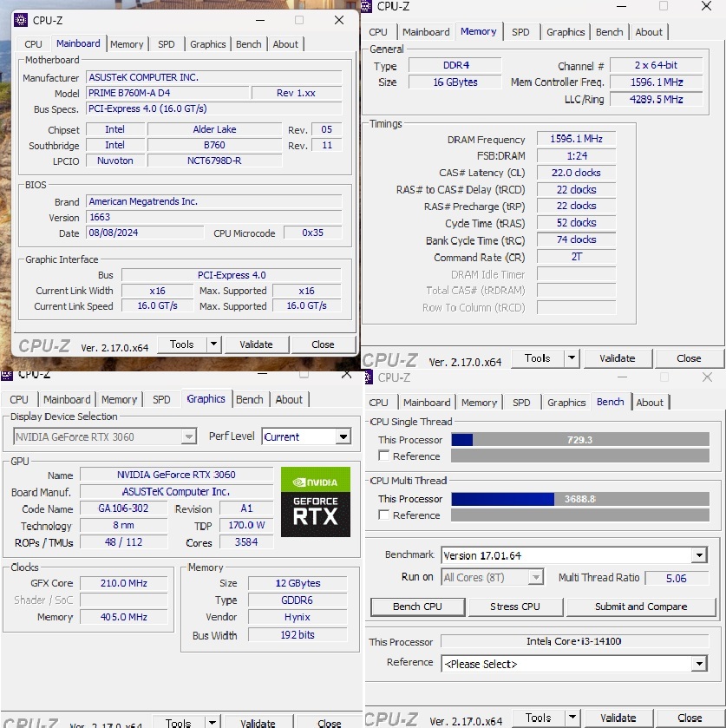Switch to CPU tab in Graphics window
This screenshot has height=728, width=726.
click(19, 399)
